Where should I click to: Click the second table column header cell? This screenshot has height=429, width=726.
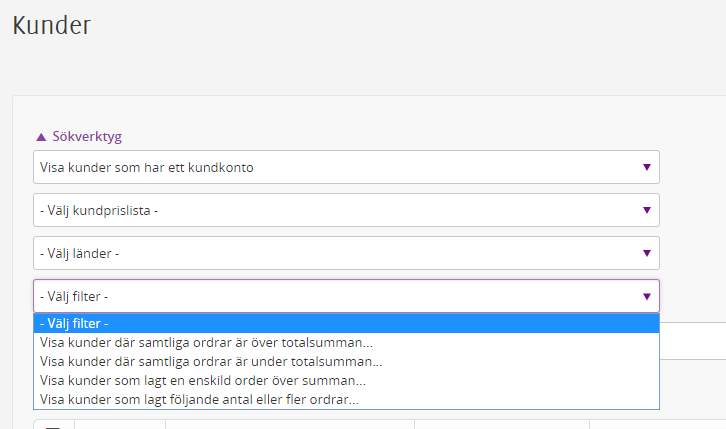tap(120, 425)
